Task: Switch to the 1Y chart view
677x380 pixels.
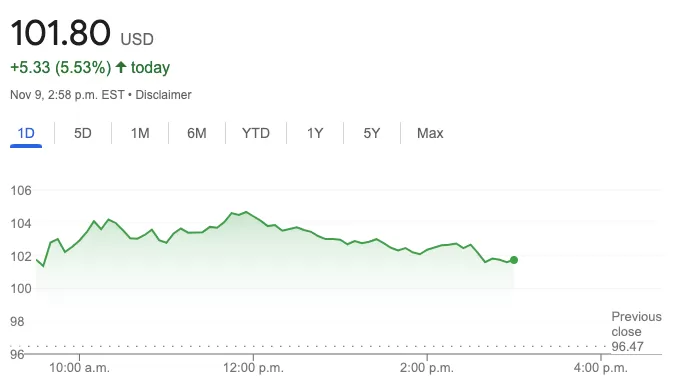Action: click(315, 133)
